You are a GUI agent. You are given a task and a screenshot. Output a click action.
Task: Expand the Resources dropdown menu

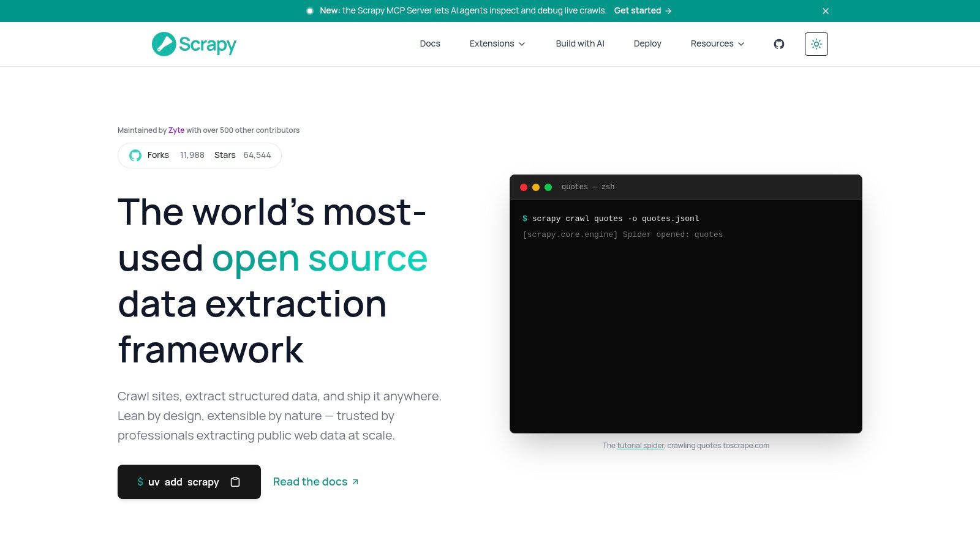pyautogui.click(x=718, y=44)
